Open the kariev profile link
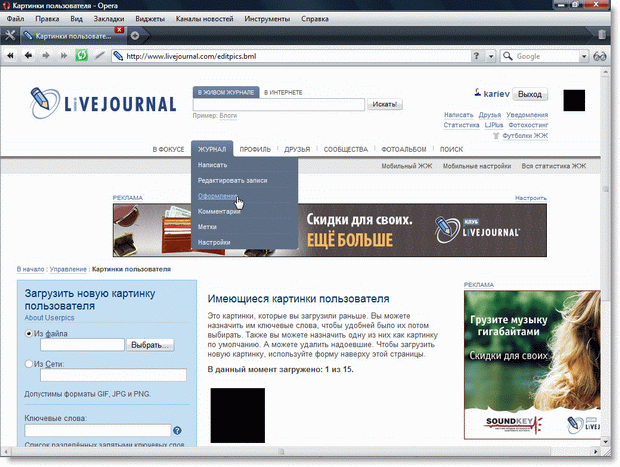Screen dimensions: 620x467 click(x=496, y=94)
